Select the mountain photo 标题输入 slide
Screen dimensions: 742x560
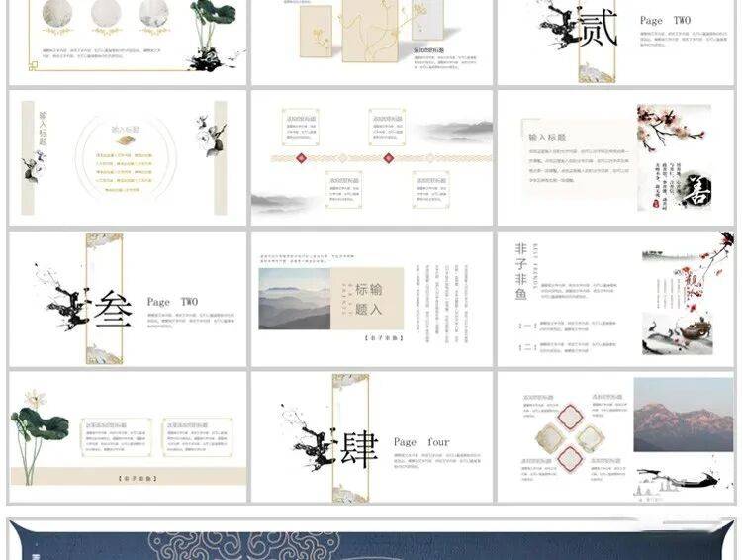(x=372, y=299)
